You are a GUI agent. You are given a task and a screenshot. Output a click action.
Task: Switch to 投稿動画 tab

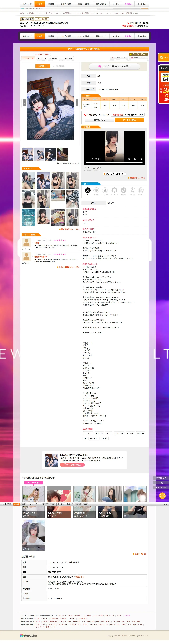[x=53, y=58]
